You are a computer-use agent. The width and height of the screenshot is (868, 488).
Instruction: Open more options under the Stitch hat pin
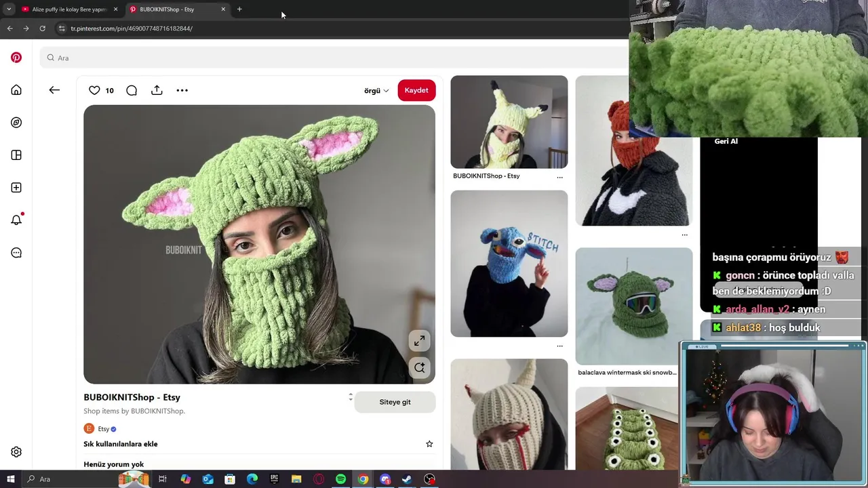coord(559,346)
